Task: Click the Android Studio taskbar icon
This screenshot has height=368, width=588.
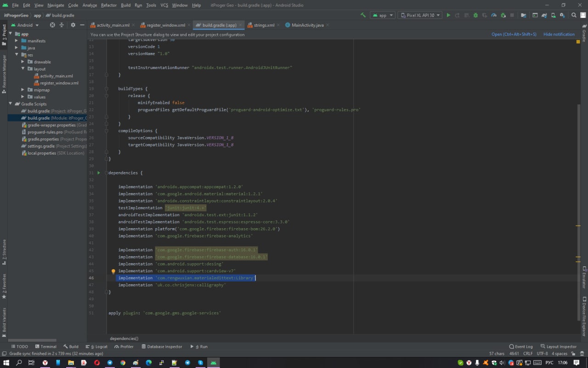Action: pyautogui.click(x=214, y=362)
